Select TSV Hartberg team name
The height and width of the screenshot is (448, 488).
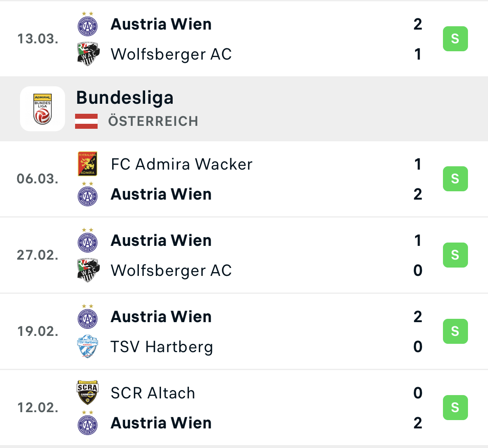[162, 347]
